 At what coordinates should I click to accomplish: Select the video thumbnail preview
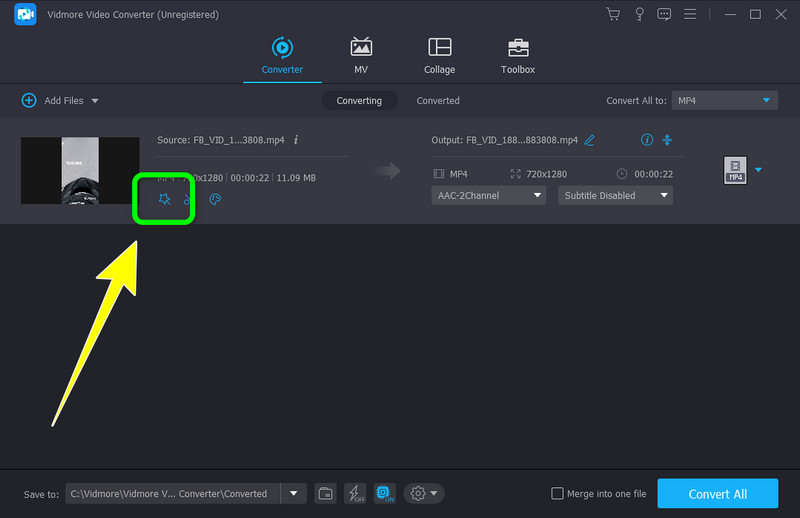(x=80, y=170)
